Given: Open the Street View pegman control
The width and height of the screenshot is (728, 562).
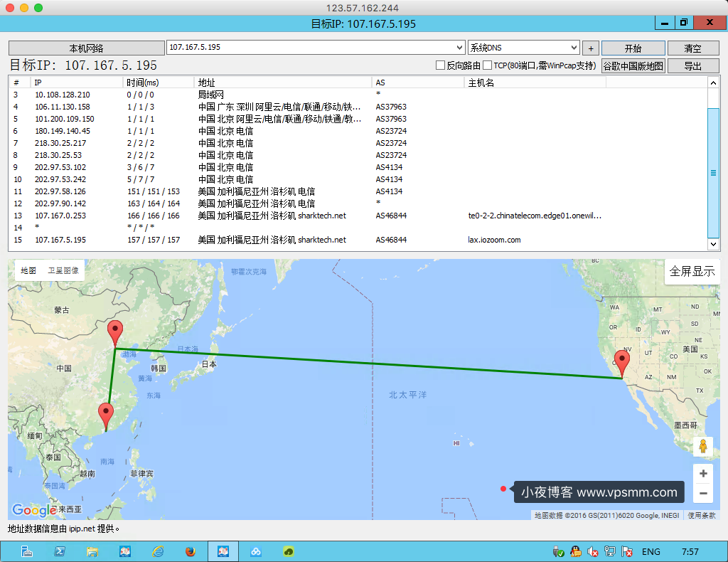Looking at the screenshot, I should [703, 446].
